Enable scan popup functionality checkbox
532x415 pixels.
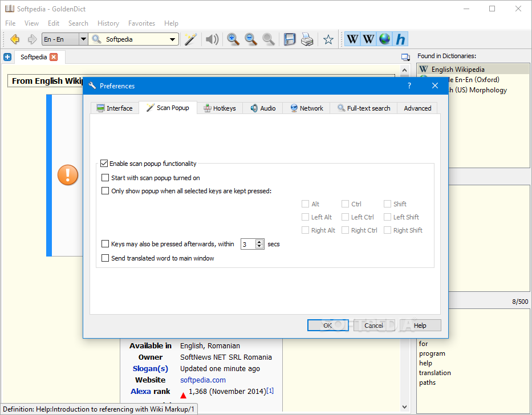(104, 164)
